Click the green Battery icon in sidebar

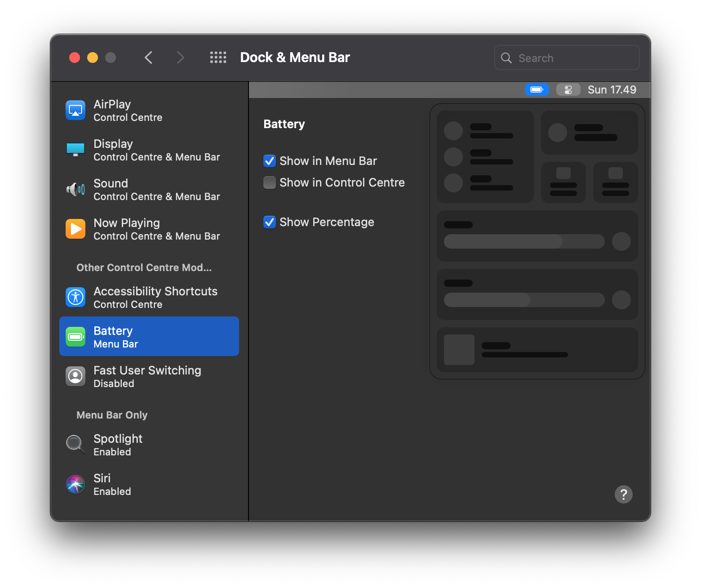pyautogui.click(x=75, y=337)
